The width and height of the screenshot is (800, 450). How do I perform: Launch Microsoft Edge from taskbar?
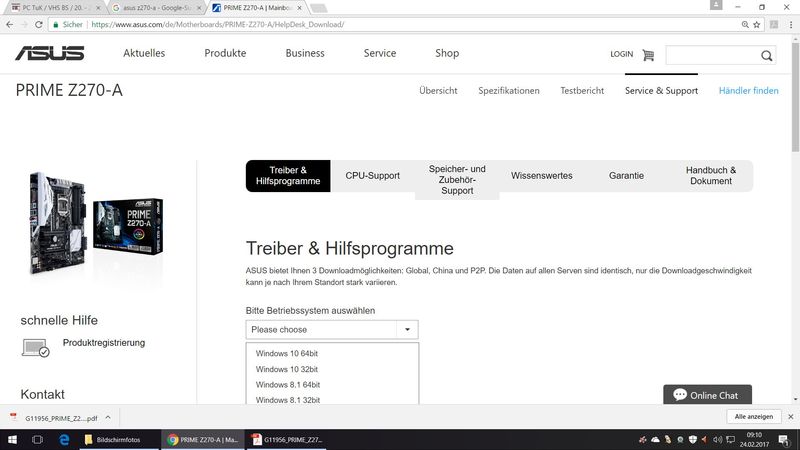(64, 439)
